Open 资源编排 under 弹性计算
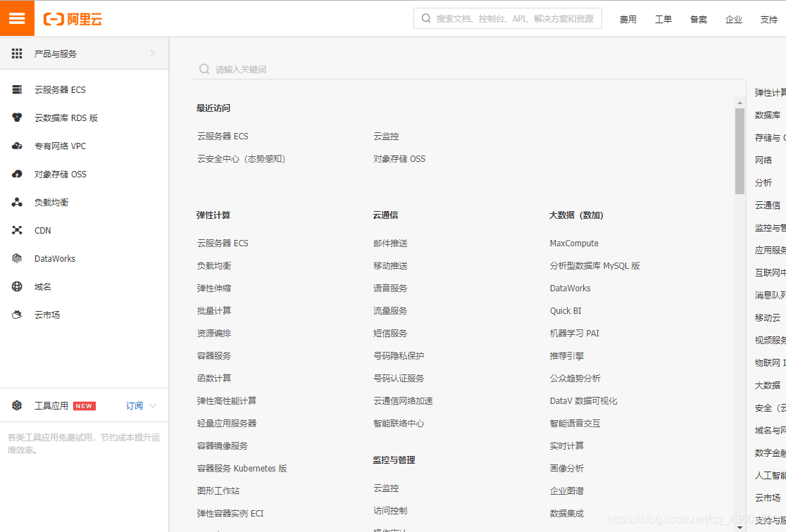Screen dimensions: 786x532 tap(214, 333)
